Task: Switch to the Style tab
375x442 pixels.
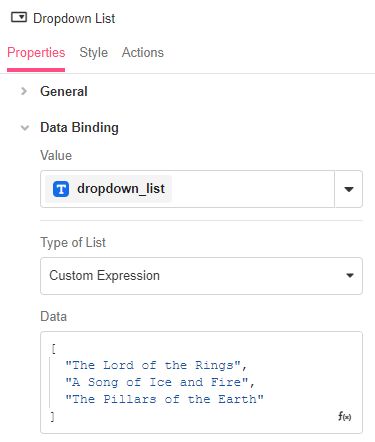Action: coord(94,53)
